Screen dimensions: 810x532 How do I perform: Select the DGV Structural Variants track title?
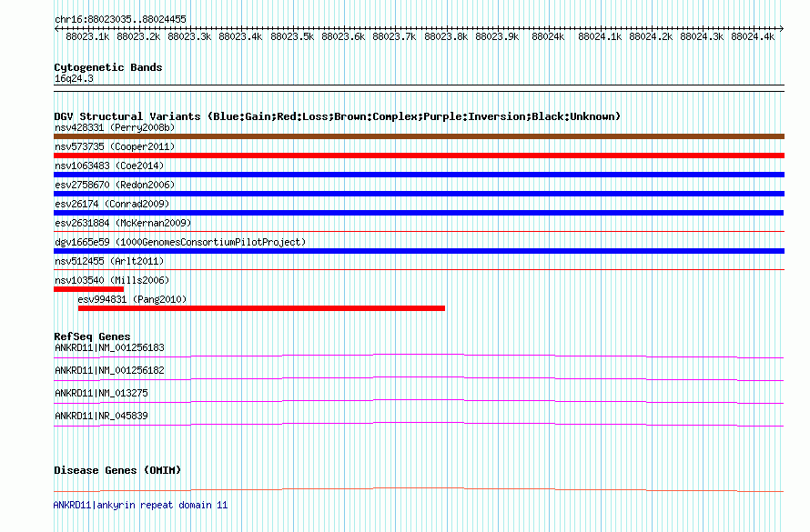(x=338, y=116)
